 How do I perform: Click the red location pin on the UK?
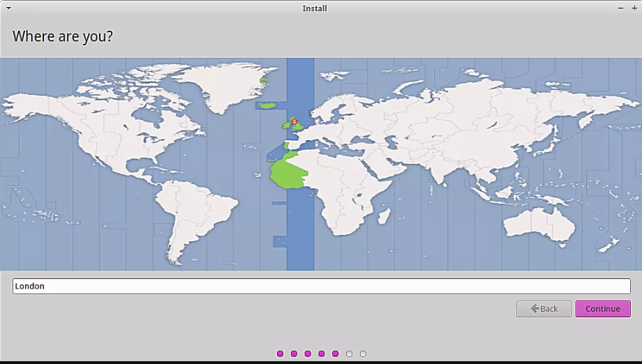click(x=294, y=121)
